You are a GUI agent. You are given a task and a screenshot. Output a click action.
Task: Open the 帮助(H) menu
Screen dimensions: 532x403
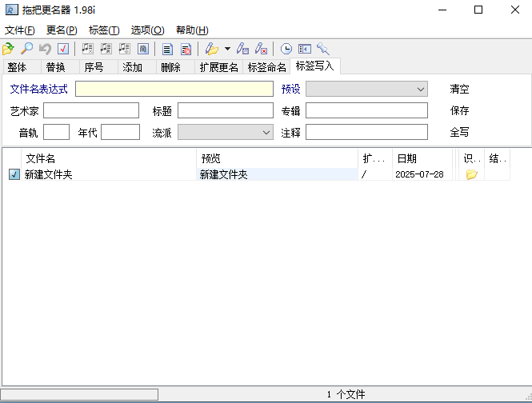click(x=192, y=30)
